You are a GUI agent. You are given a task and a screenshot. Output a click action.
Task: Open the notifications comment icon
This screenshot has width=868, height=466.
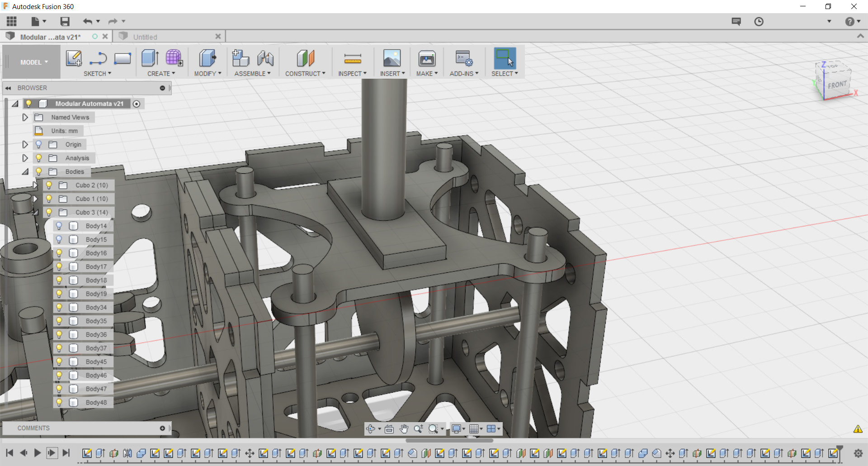[736, 21]
